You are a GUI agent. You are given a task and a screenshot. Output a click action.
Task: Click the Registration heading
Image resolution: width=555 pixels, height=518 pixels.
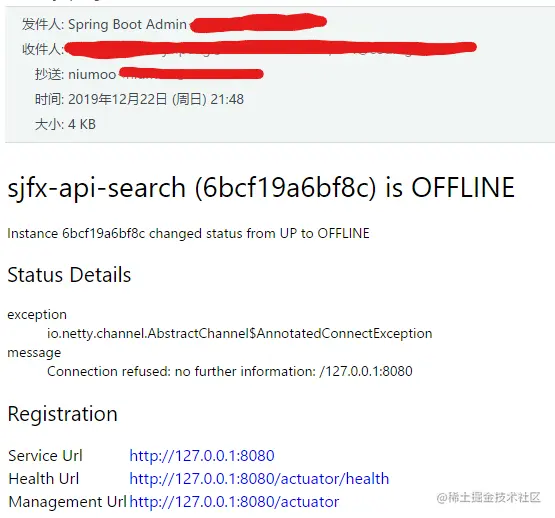(x=62, y=414)
